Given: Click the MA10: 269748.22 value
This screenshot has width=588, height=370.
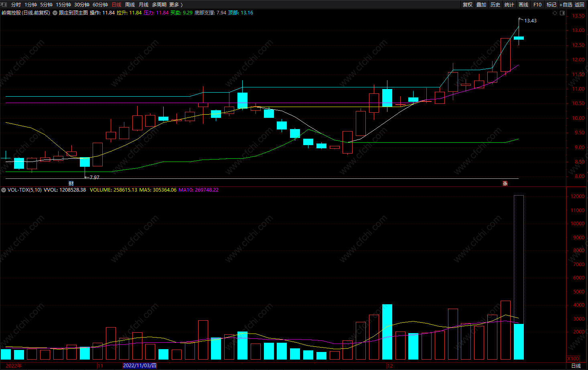Looking at the screenshot, I should (199, 190).
